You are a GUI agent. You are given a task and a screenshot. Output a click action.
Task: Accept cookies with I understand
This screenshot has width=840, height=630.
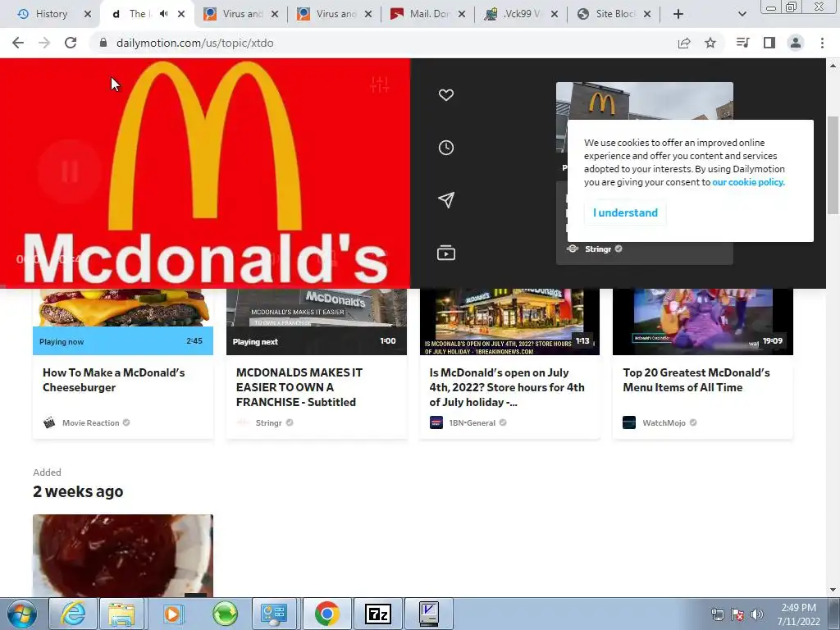[625, 212]
